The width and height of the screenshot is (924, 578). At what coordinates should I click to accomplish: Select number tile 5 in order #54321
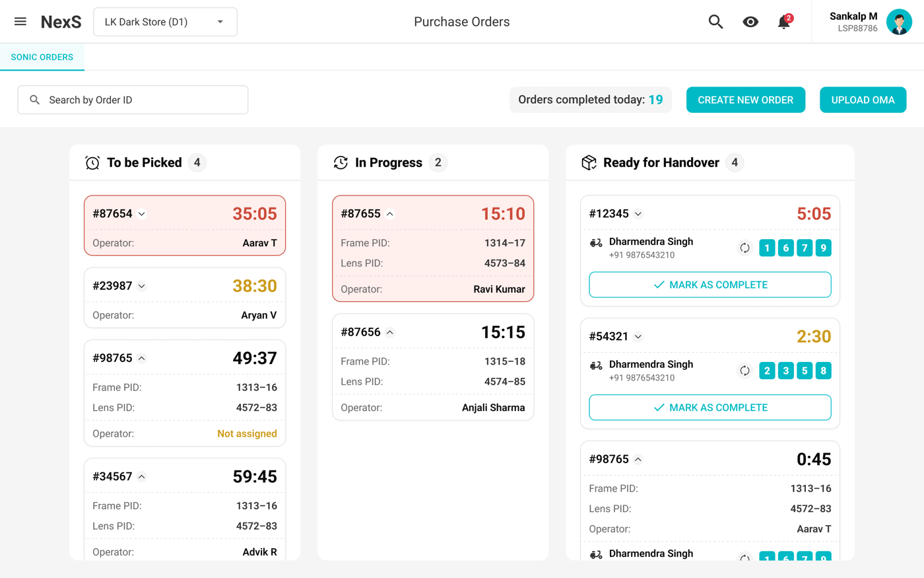[x=805, y=371]
